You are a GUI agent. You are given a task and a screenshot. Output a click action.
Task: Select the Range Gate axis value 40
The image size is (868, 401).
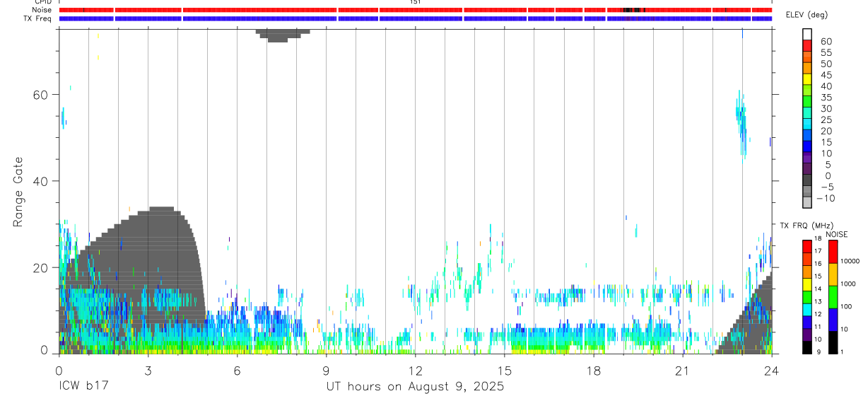(x=41, y=181)
